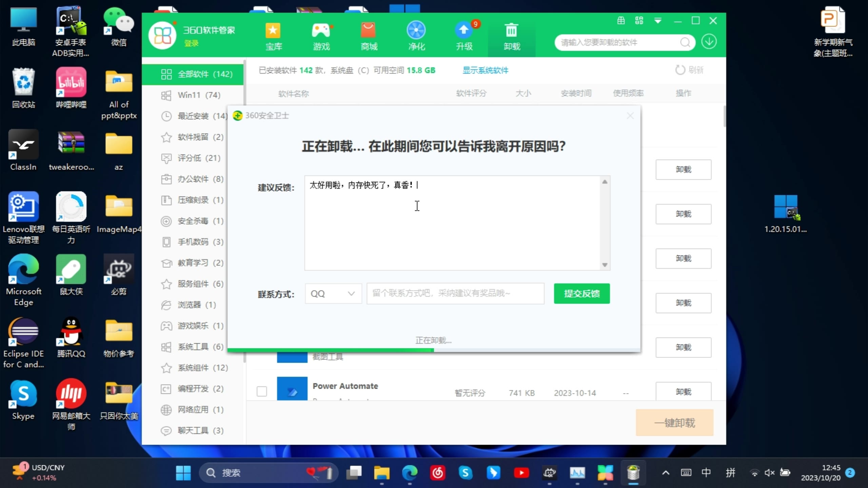Open 新学期新气象 presentation file on desktop

click(x=833, y=32)
